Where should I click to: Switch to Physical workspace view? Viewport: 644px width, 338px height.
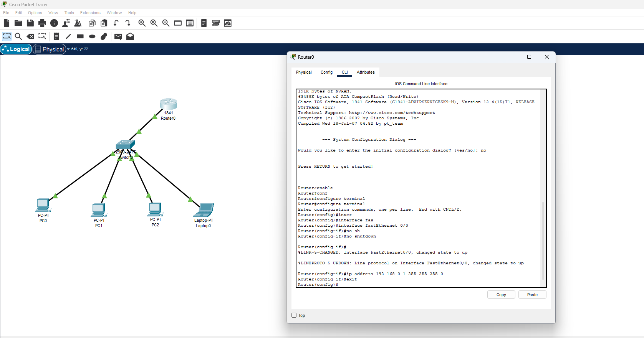coord(50,49)
